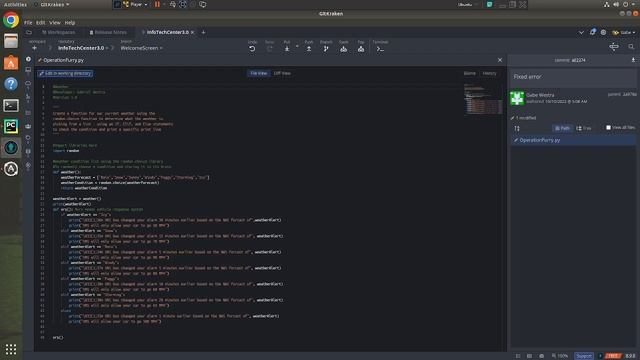Open the repository folder icon in tab bar
This screenshot has height=360, width=640.
tap(29, 32)
